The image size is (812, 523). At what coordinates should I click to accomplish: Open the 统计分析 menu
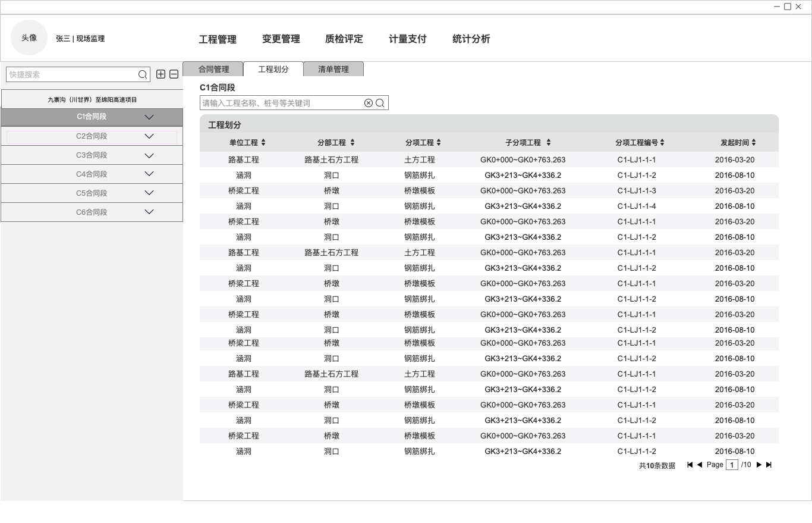pyautogui.click(x=471, y=39)
